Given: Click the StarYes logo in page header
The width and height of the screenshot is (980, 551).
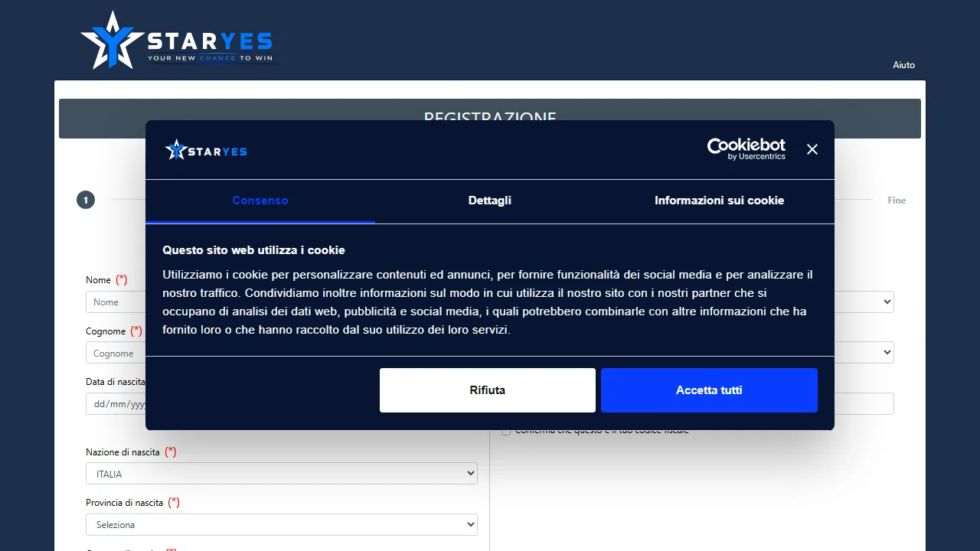Looking at the screenshot, I should [x=178, y=40].
